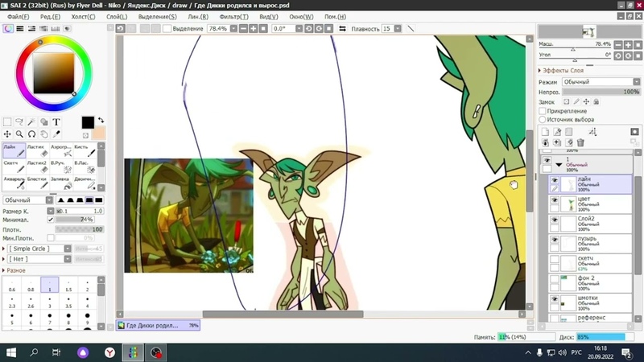
Task: Choose the Аэрограф airbrush
Action: [61, 150]
